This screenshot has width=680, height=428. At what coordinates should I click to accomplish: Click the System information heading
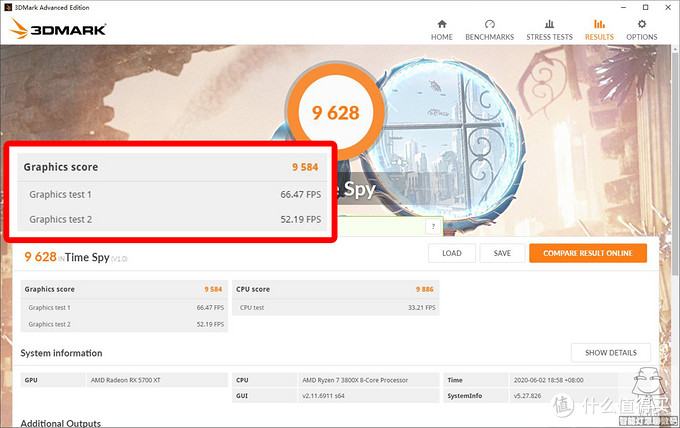[x=61, y=353]
